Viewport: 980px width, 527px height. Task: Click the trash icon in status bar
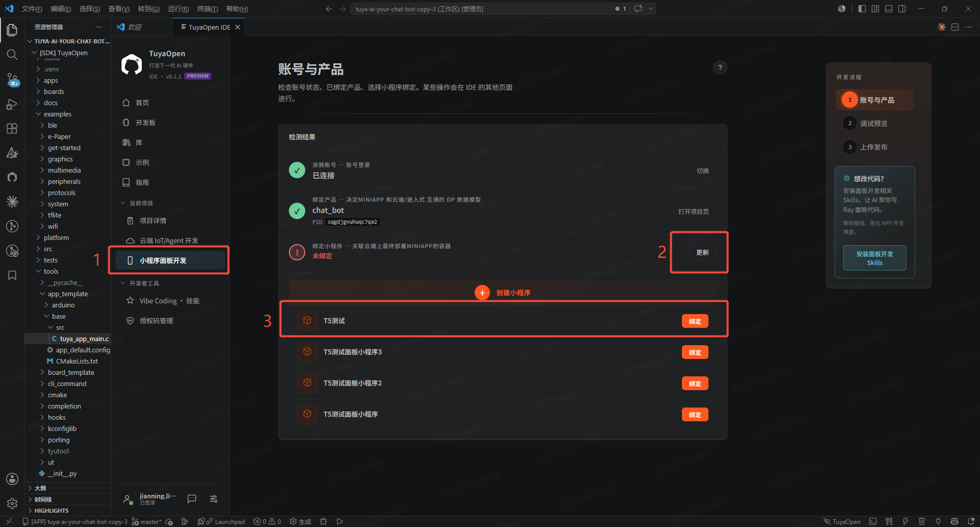click(922, 521)
